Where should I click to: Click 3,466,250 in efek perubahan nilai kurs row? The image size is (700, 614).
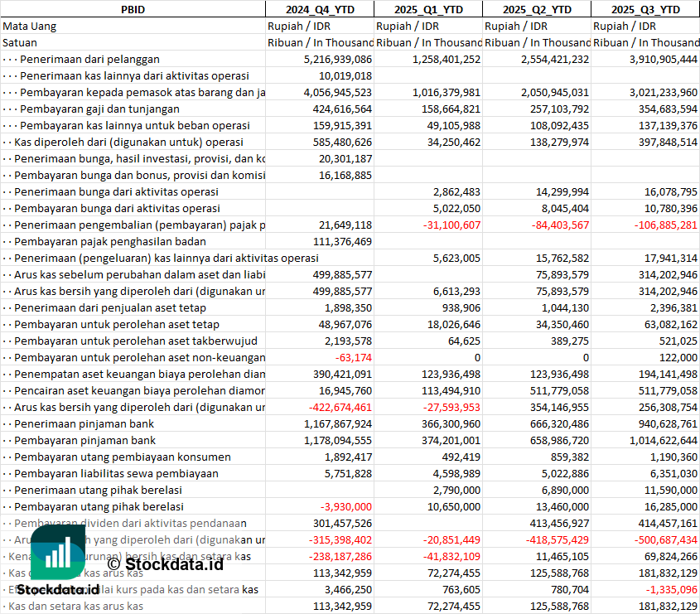tap(348, 589)
